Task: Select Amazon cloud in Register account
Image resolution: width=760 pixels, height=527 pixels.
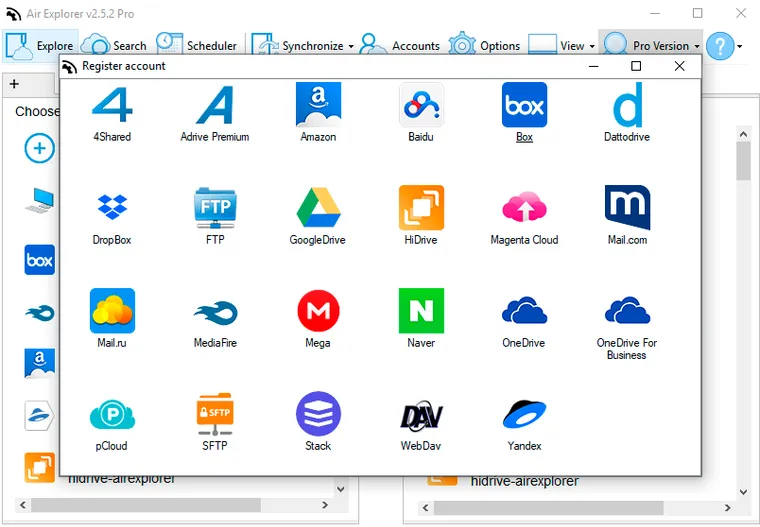Action: point(318,113)
